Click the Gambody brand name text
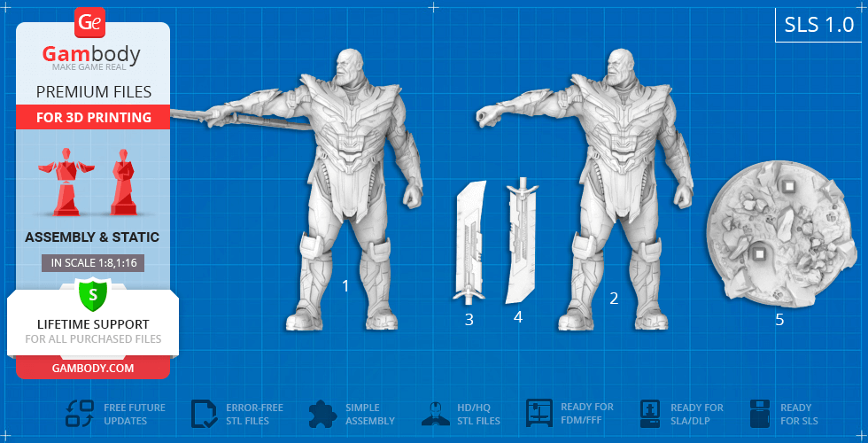 (92, 55)
